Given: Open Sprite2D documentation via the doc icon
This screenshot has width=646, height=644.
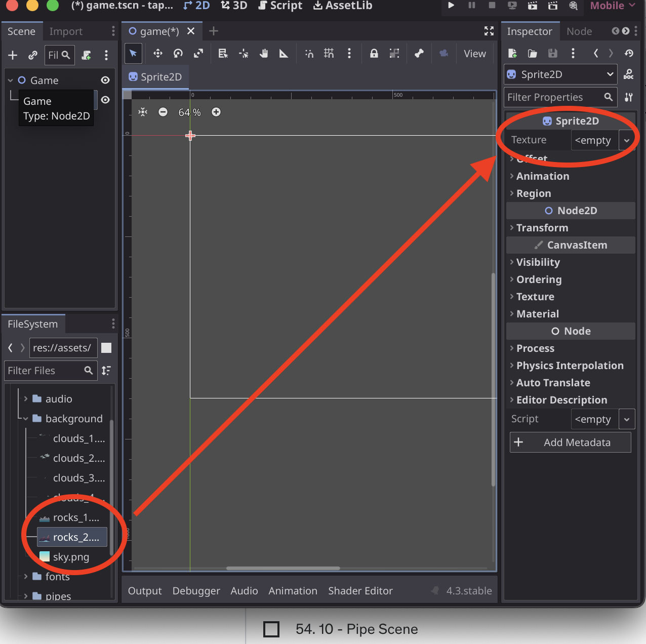Looking at the screenshot, I should [628, 74].
